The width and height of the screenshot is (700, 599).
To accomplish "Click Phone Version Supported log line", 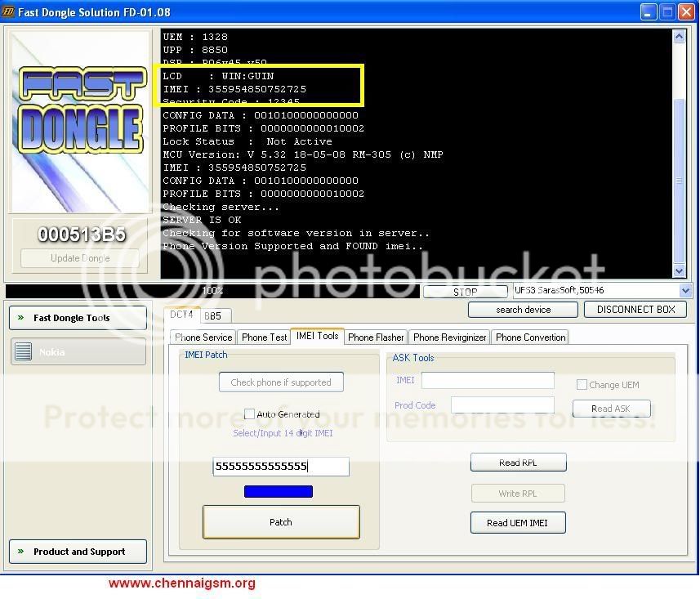I will coord(292,246).
